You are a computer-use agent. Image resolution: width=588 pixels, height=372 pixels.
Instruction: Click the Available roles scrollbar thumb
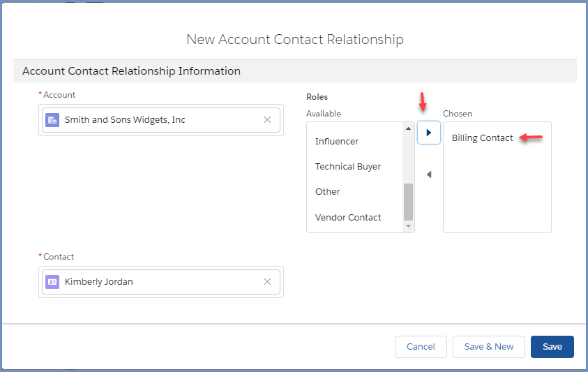[x=408, y=202]
